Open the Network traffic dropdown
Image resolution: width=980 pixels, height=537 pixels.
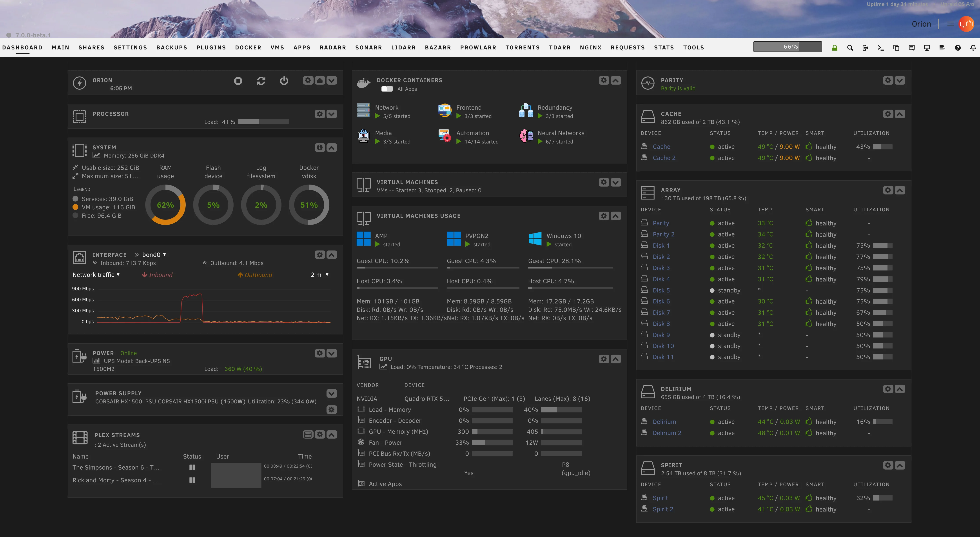[x=96, y=275]
